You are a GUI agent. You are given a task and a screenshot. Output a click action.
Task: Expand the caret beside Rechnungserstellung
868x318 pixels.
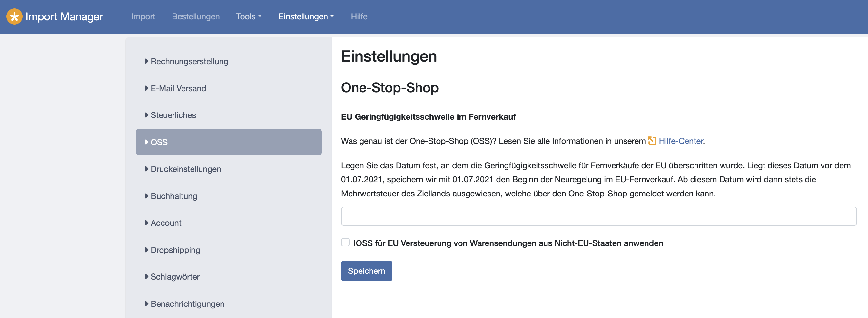point(147,61)
